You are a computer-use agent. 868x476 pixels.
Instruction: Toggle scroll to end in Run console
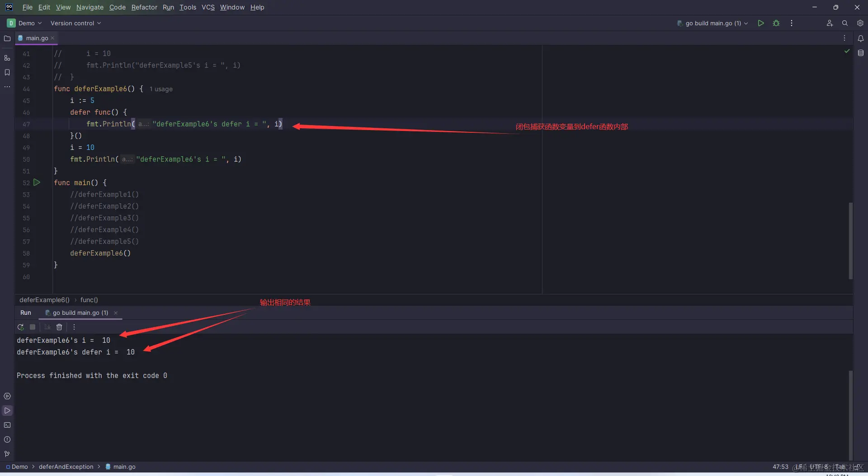[x=47, y=327]
